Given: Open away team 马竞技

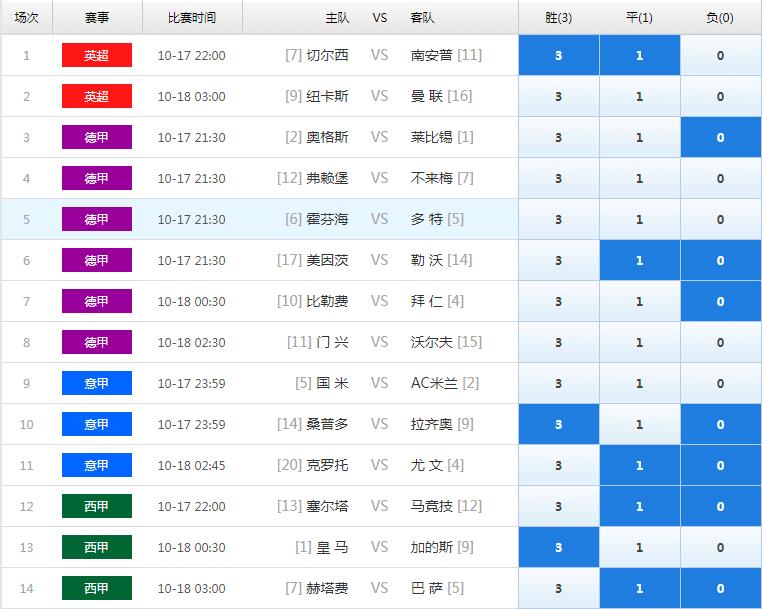Looking at the screenshot, I should 432,506.
